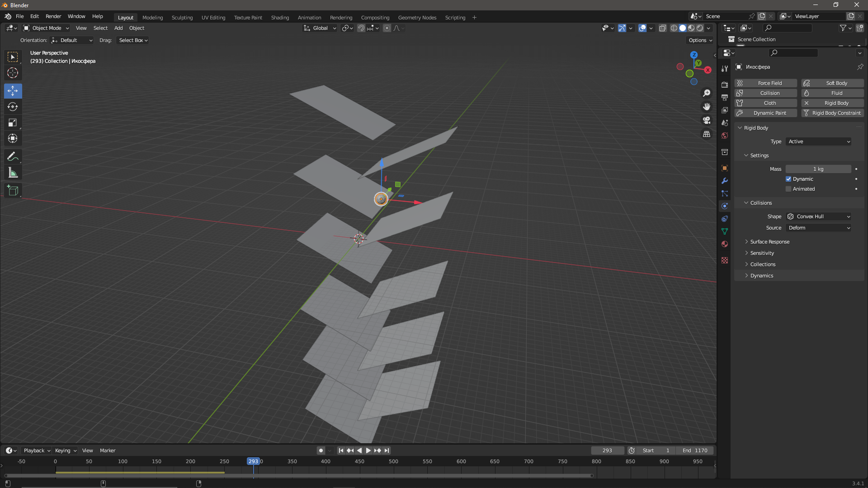Open the Material properties tab icon
Viewport: 868px width, 488px height.
725,244
